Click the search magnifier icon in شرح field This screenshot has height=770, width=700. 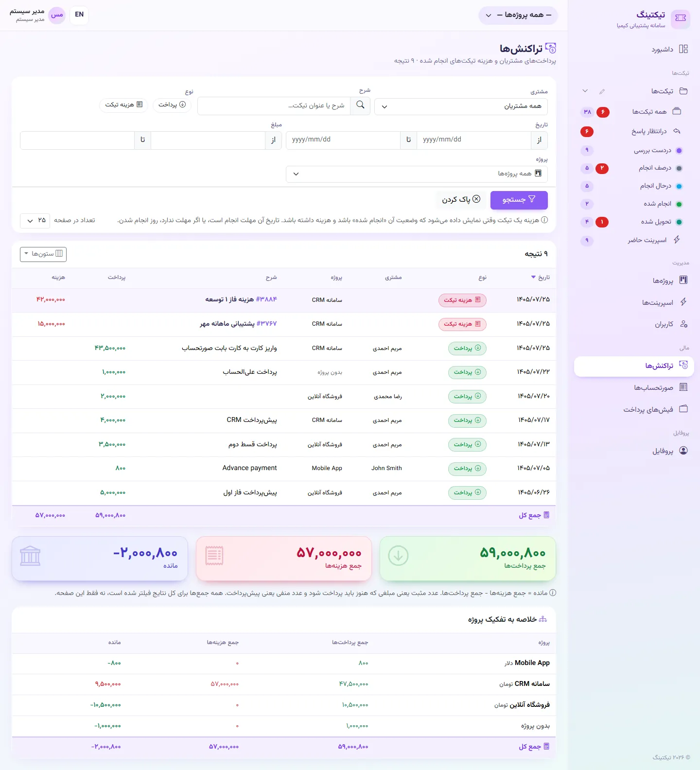pyautogui.click(x=360, y=105)
